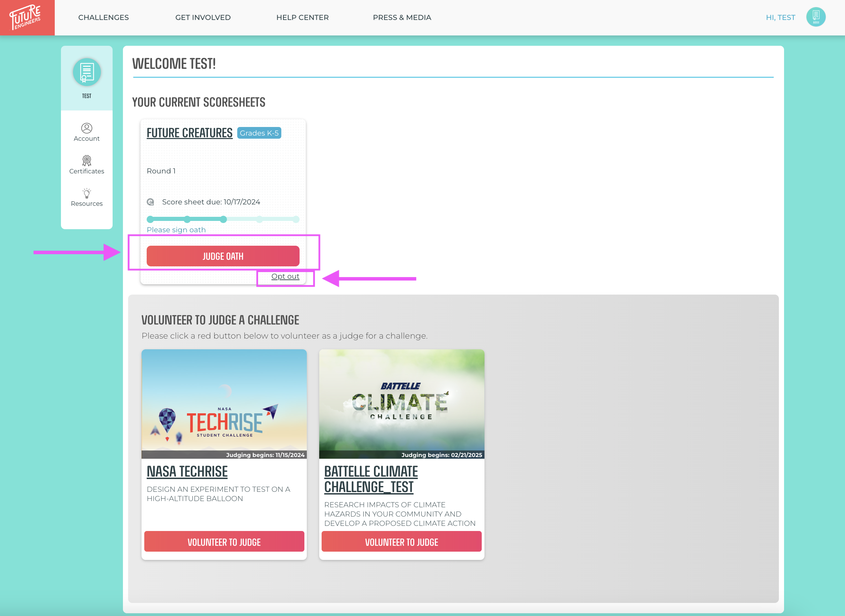Click the NASA TechRise description text
845x616 pixels.
[219, 494]
